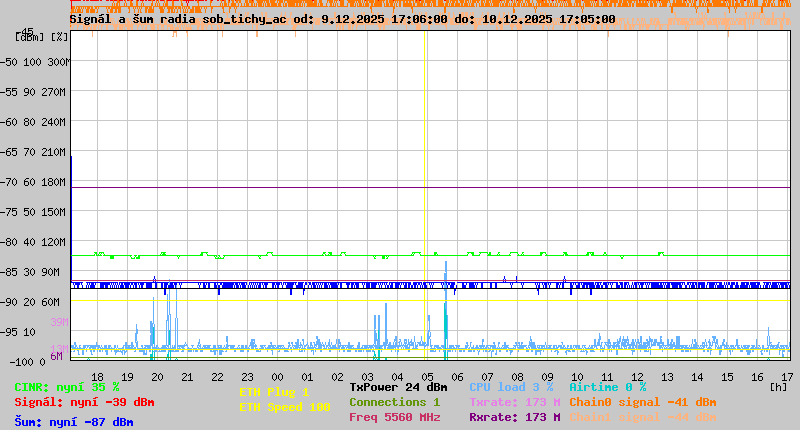This screenshot has width=800, height=430.
Task: Click the ETH Speed 100 legend entry
Action: tap(284, 407)
